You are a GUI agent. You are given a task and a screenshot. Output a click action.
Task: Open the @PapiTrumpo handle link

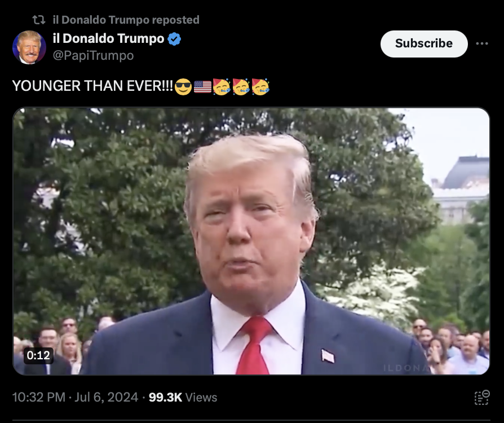[x=93, y=55]
